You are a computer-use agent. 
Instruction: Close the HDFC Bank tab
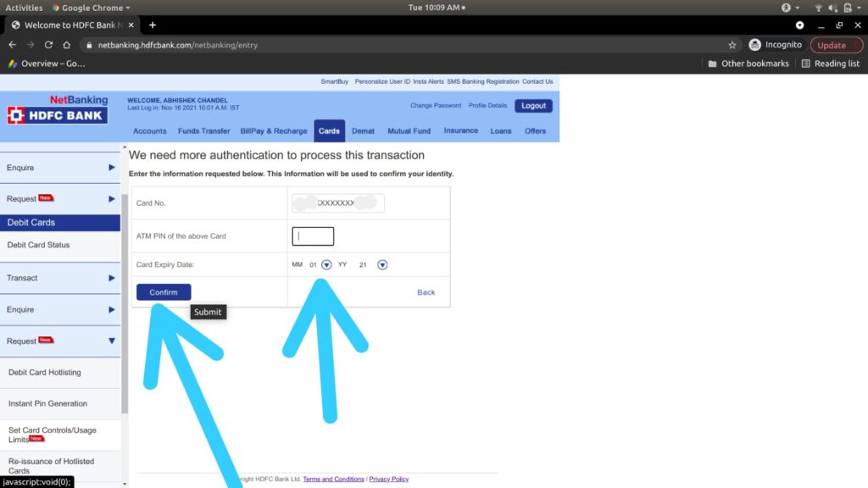point(131,25)
